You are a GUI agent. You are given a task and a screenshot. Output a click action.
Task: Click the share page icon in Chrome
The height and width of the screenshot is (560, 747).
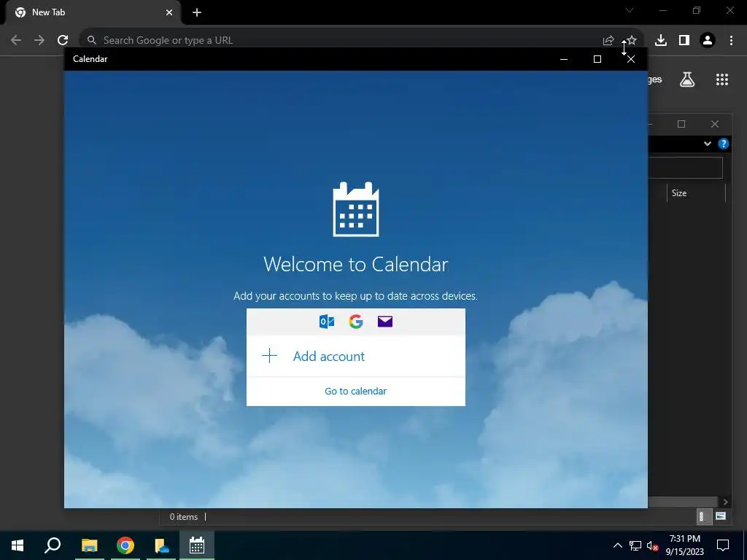coord(608,41)
